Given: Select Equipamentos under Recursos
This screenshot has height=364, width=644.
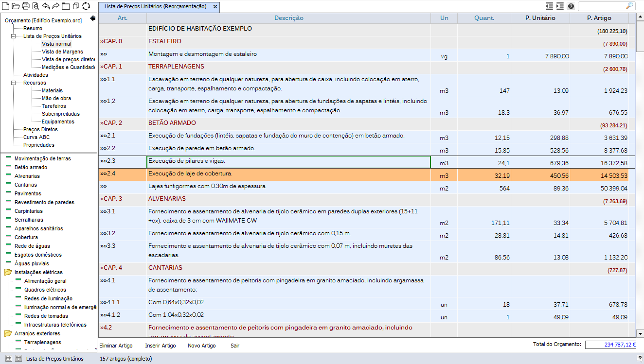Looking at the screenshot, I should (x=58, y=121).
